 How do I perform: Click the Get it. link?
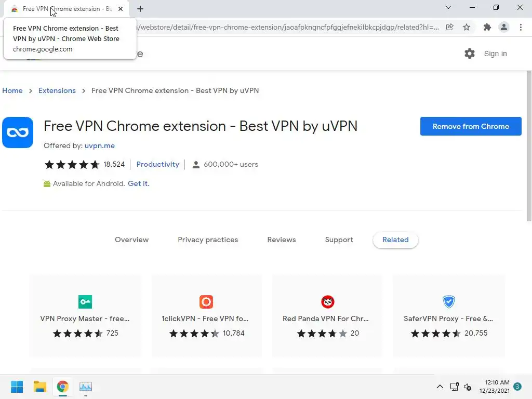coord(138,183)
